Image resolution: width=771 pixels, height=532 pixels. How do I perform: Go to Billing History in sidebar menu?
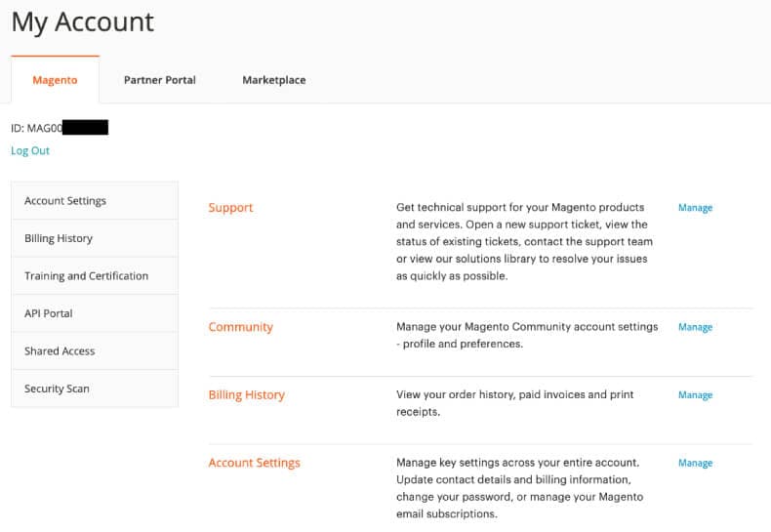59,238
